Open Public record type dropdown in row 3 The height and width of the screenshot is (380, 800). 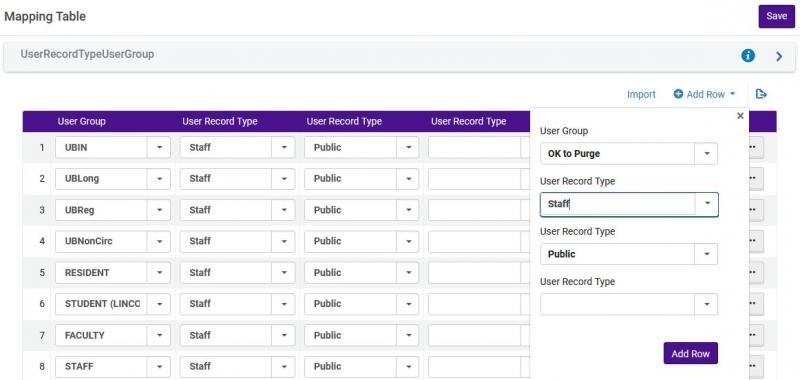tap(408, 210)
